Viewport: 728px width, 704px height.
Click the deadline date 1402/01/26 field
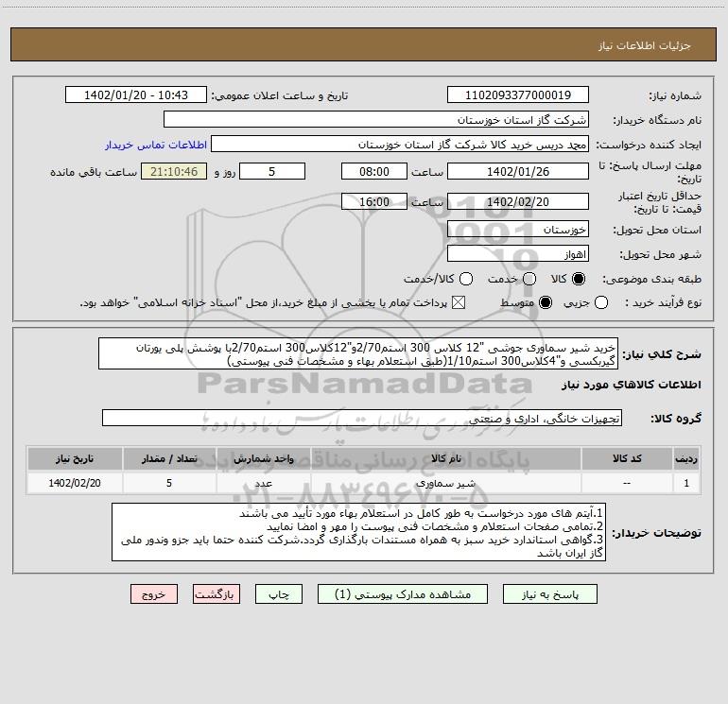click(518, 171)
